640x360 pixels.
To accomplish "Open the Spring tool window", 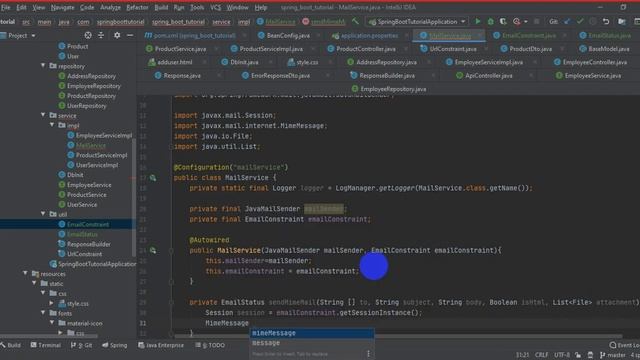I will [115, 345].
